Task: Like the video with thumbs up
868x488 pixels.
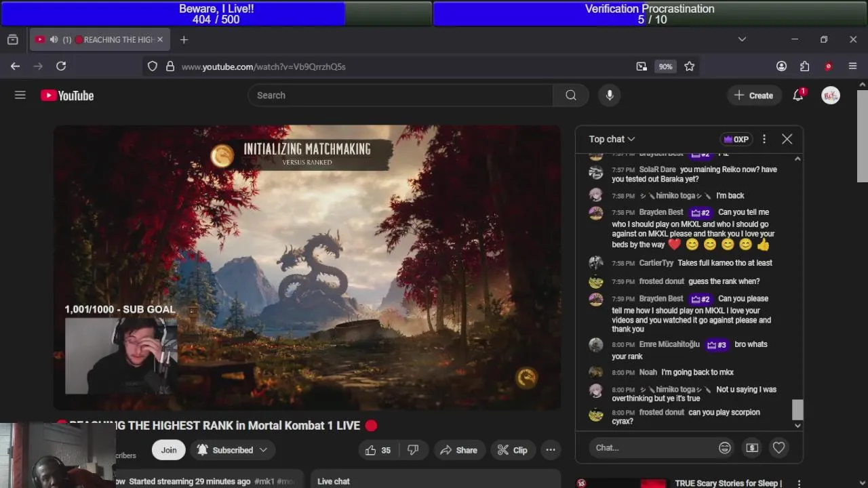Action: pyautogui.click(x=378, y=450)
